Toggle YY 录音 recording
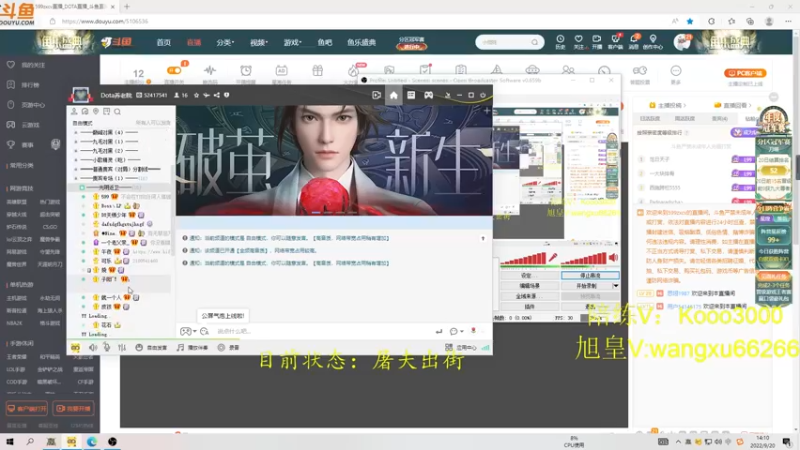800x450 pixels. click(x=228, y=347)
